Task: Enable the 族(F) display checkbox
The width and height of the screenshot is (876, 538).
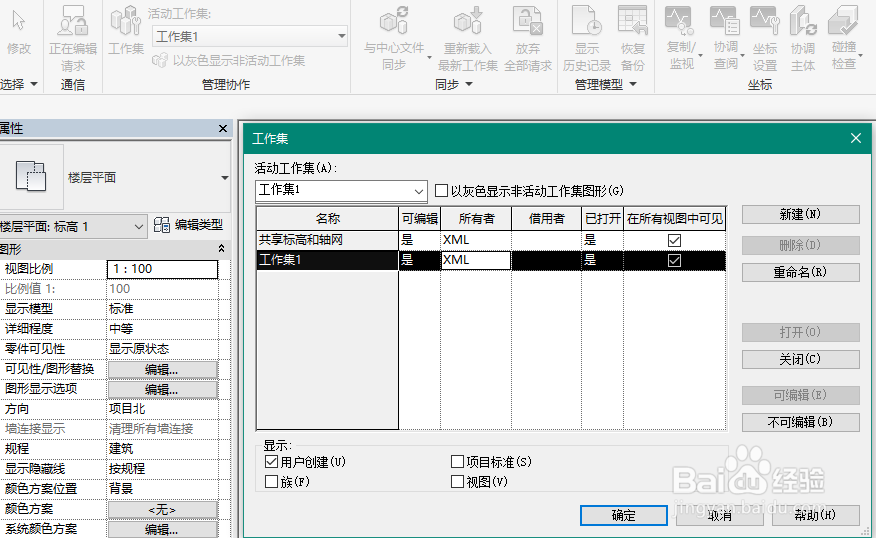Action: point(272,482)
